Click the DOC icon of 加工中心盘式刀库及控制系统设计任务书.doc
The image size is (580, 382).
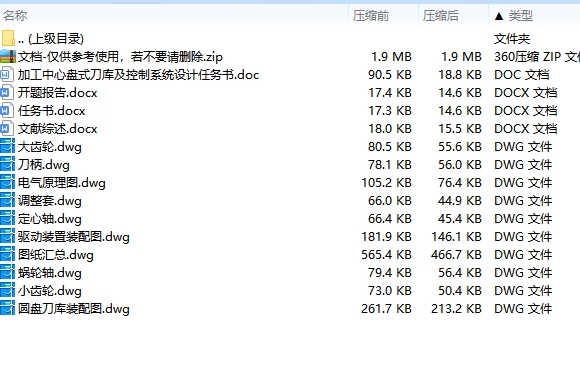[x=7, y=75]
